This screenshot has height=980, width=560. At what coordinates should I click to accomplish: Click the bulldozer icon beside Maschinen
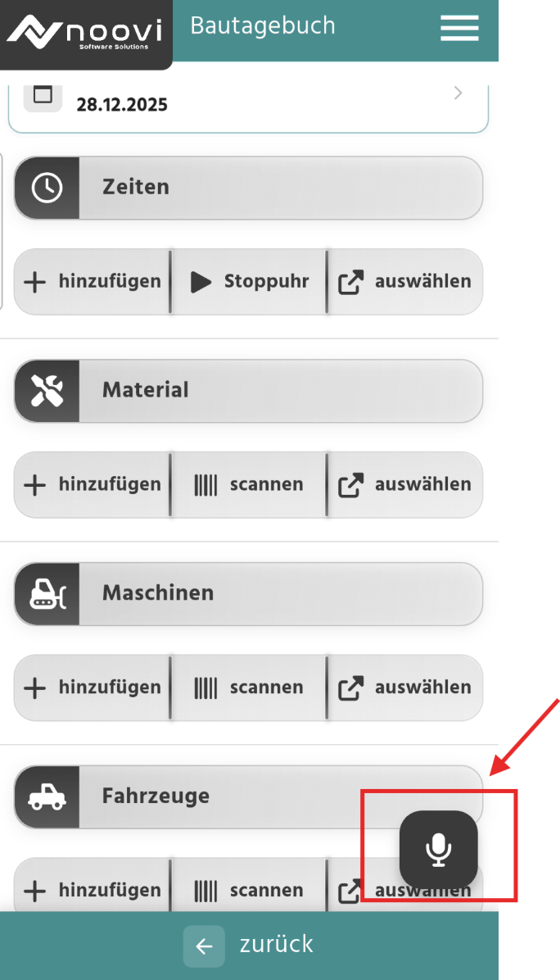(x=47, y=594)
